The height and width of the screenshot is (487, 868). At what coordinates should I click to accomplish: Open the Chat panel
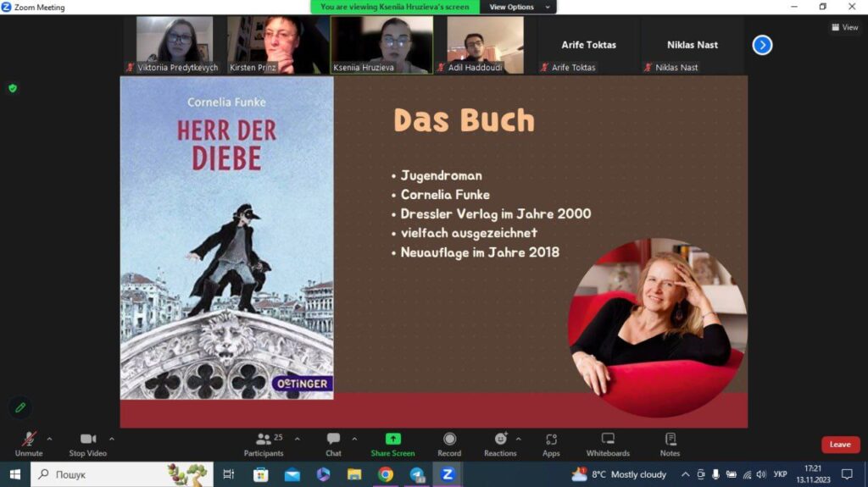point(333,439)
